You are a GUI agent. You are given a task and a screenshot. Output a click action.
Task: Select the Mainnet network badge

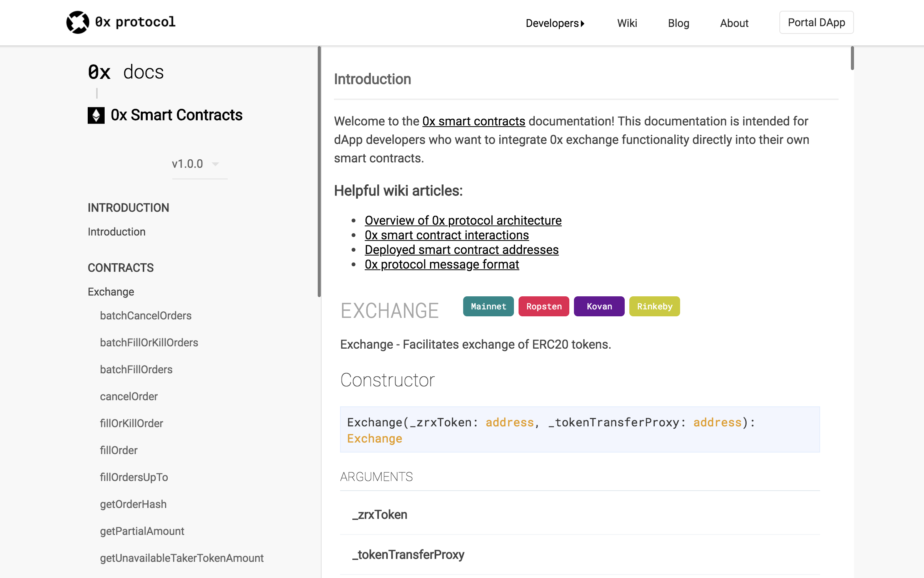click(488, 306)
